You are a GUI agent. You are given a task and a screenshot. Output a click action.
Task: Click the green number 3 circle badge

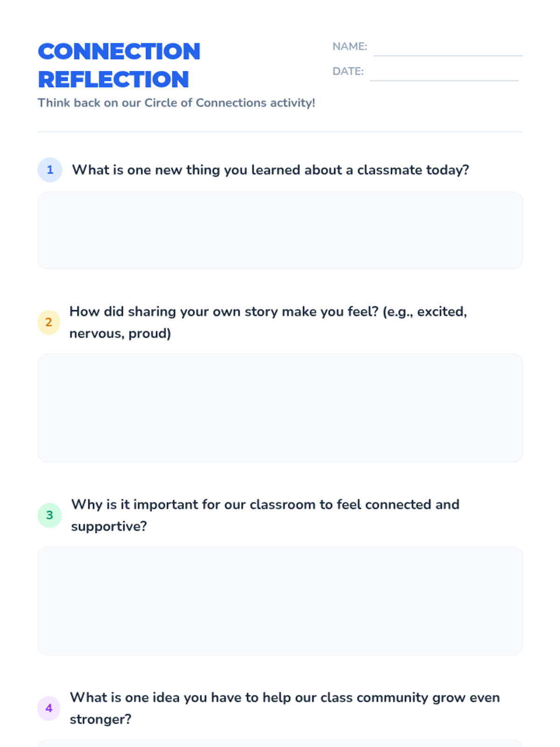[50, 515]
